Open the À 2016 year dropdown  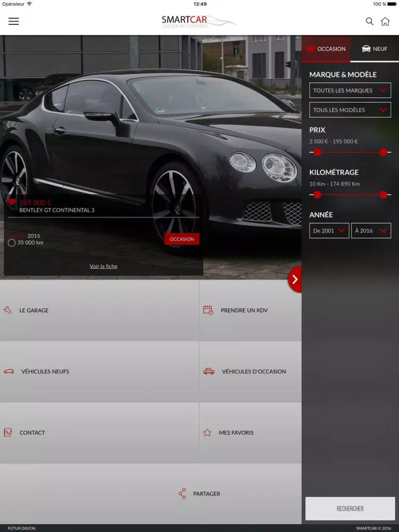(x=371, y=231)
